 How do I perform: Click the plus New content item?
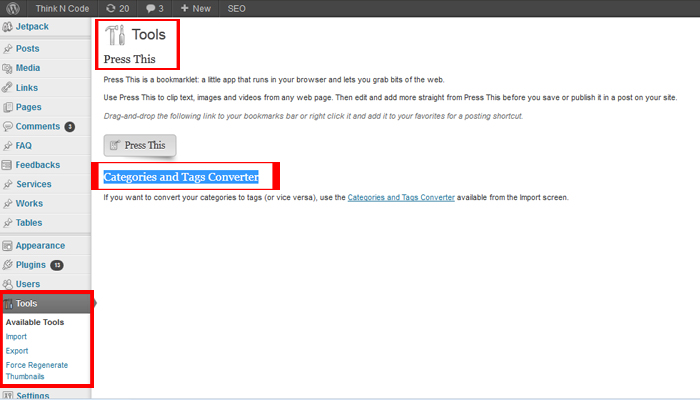pos(196,8)
